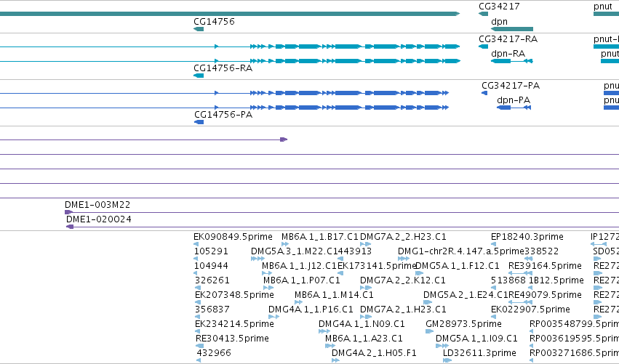619x364 pixels.
Task: Click the EK173141.5prime label
Action: (377, 266)
